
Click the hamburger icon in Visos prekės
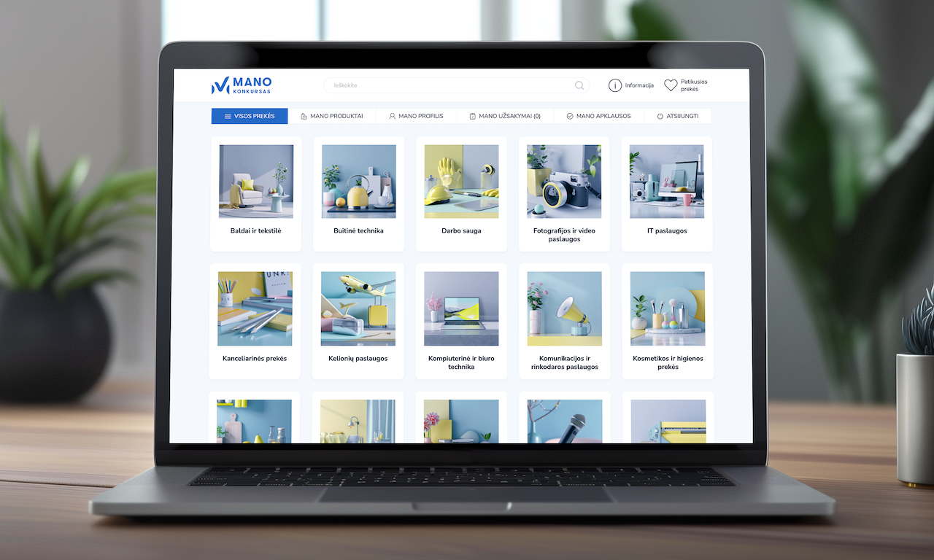pyautogui.click(x=228, y=116)
